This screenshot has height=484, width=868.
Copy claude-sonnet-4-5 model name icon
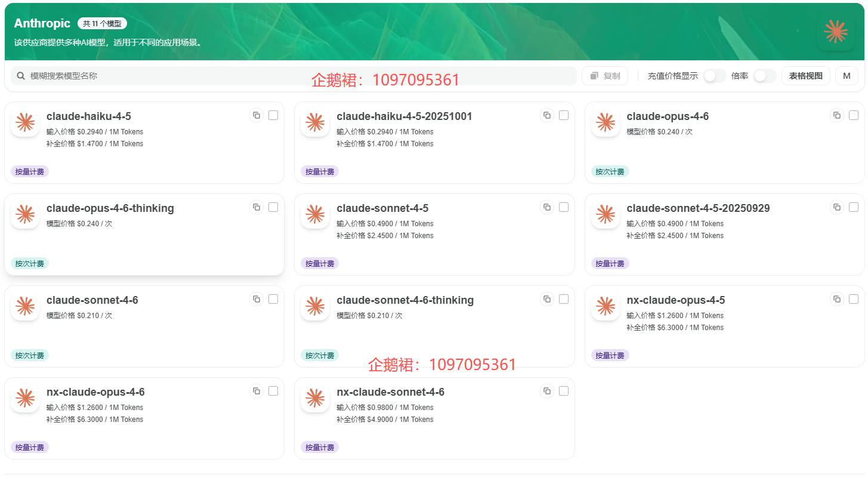547,207
